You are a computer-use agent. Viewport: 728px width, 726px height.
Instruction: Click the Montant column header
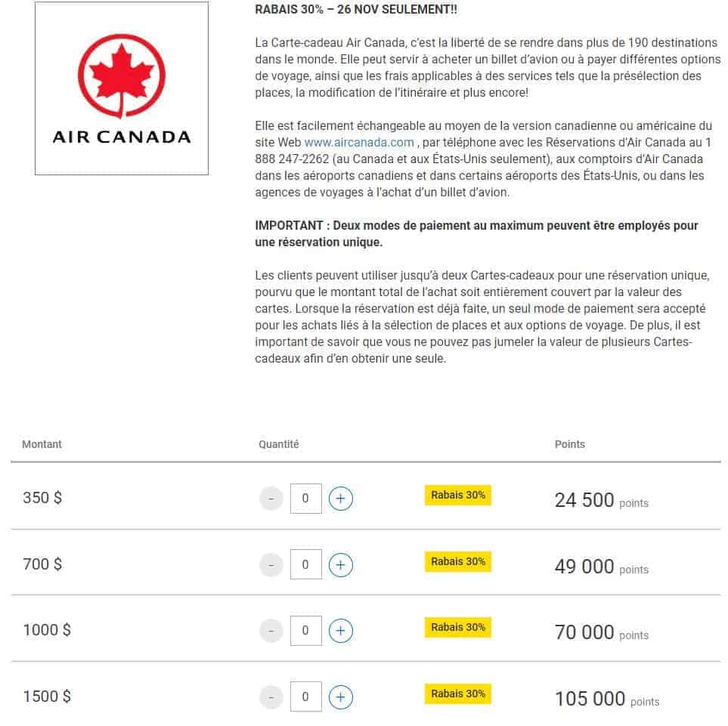(x=42, y=444)
